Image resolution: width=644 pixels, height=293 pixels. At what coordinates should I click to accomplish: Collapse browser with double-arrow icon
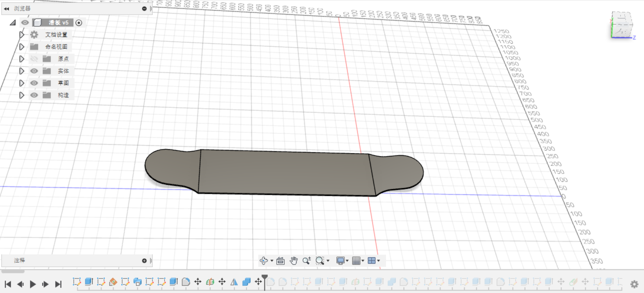click(x=6, y=9)
